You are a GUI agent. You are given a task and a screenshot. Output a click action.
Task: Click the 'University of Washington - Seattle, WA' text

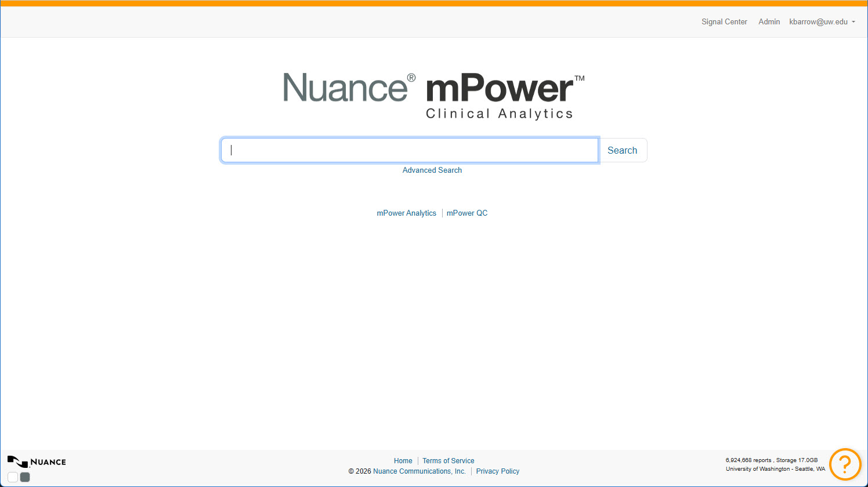775,469
